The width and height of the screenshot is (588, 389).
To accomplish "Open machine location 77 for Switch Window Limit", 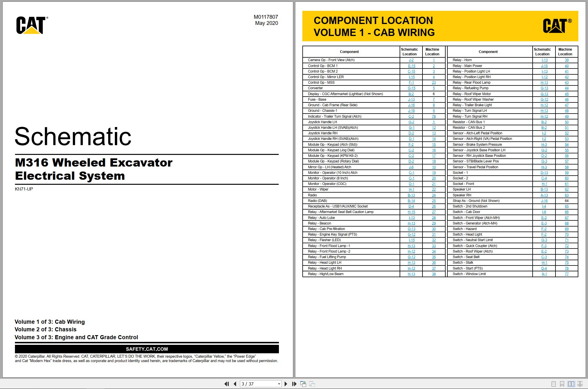I will click(567, 274).
